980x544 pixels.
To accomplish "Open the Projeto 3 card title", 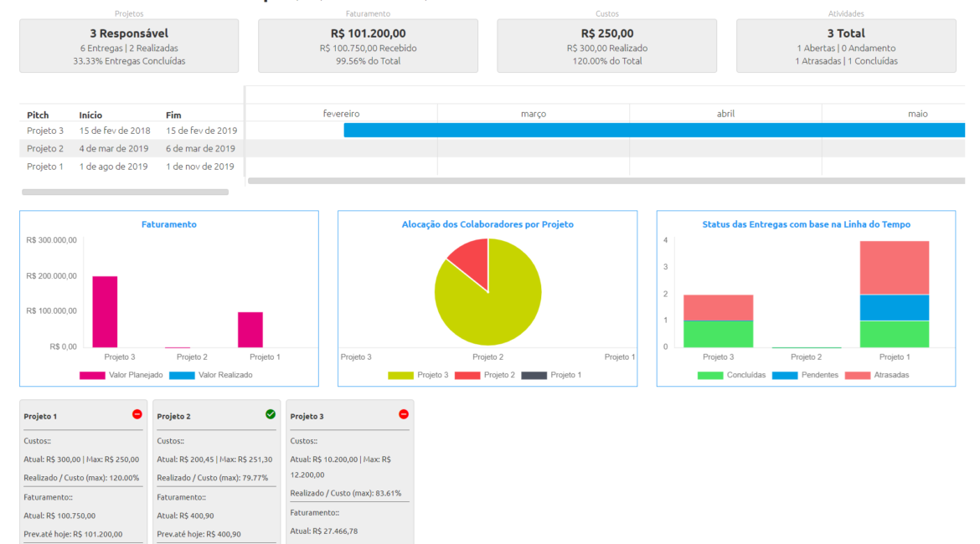I will coord(307,417).
